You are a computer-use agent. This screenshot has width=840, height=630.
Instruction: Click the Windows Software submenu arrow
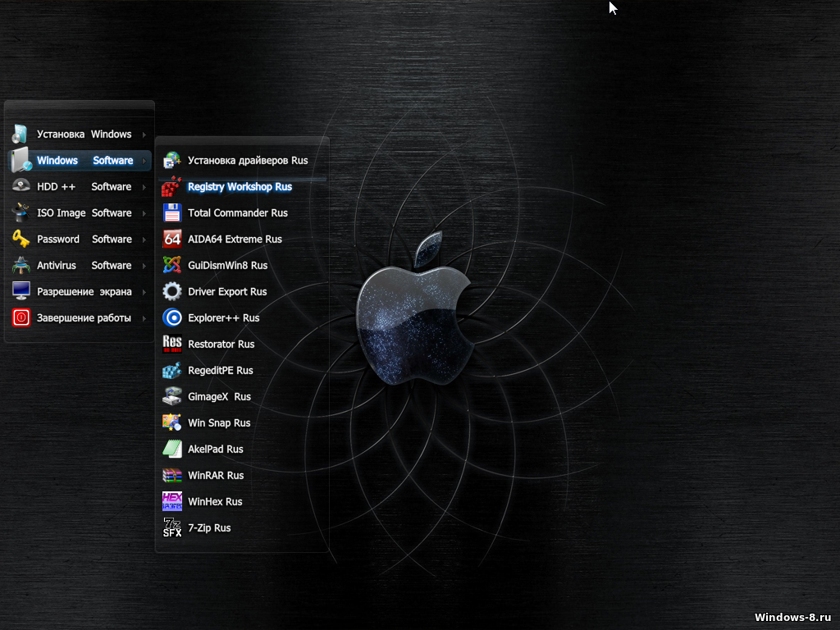[144, 161]
